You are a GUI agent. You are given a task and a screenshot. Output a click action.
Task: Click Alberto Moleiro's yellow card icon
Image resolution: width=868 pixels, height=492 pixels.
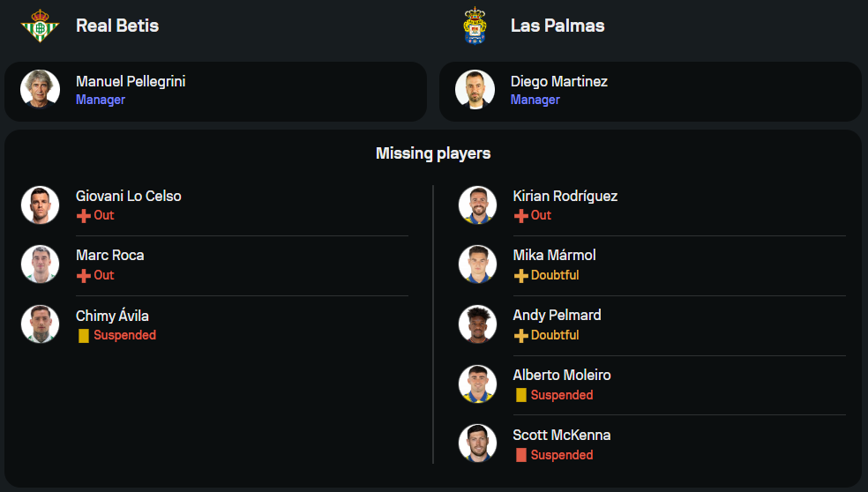click(521, 395)
